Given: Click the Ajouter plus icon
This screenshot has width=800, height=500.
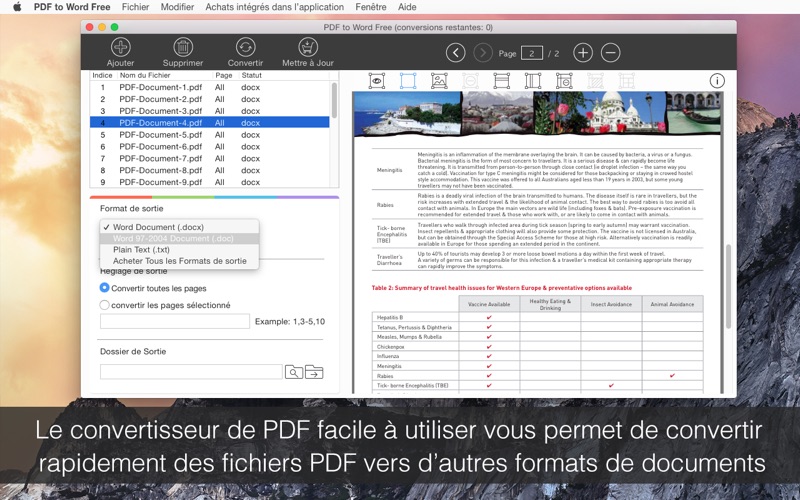Looking at the screenshot, I should (x=120, y=47).
